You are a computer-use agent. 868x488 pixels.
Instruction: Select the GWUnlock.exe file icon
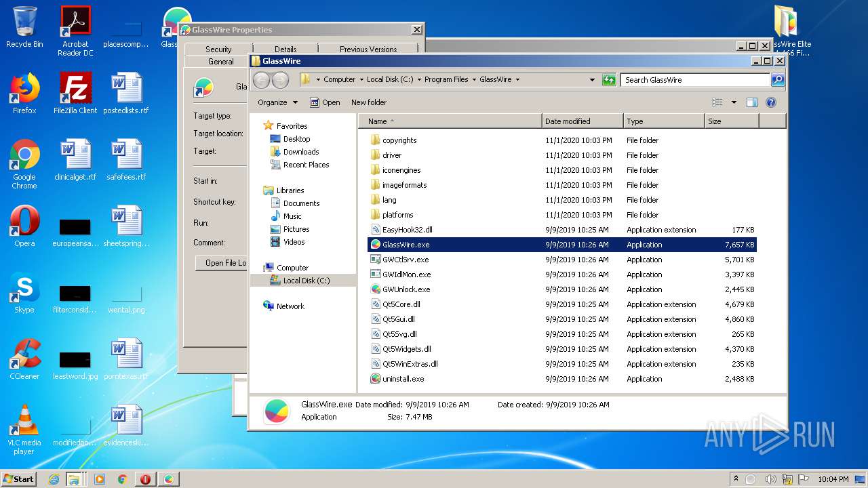pos(376,289)
